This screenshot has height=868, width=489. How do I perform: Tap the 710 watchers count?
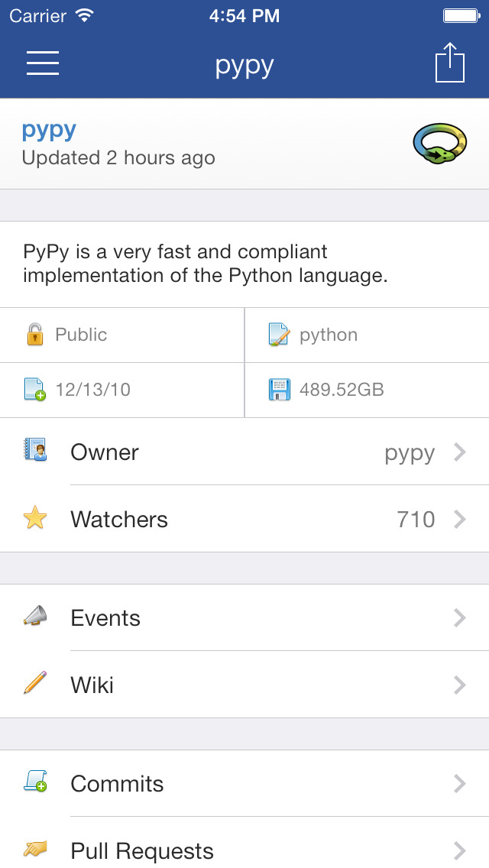coord(416,520)
